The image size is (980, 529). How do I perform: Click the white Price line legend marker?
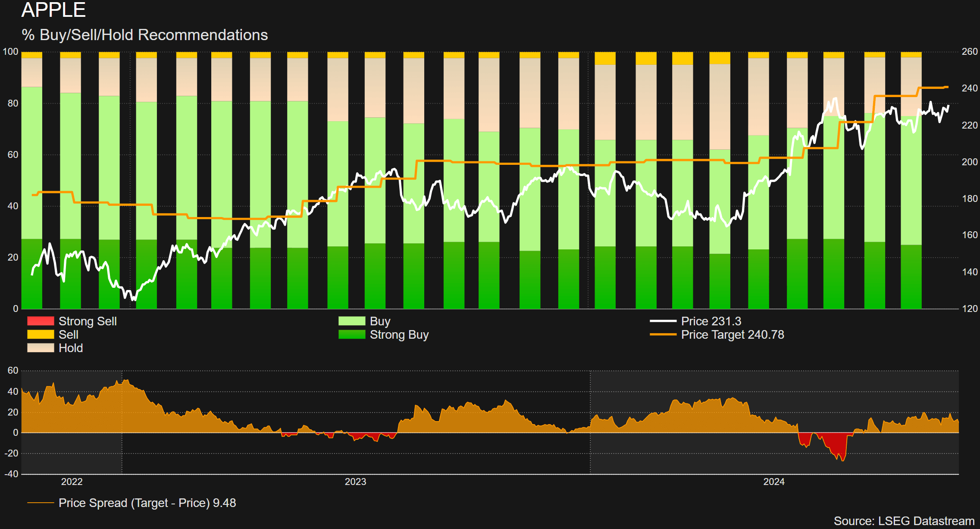pos(663,321)
